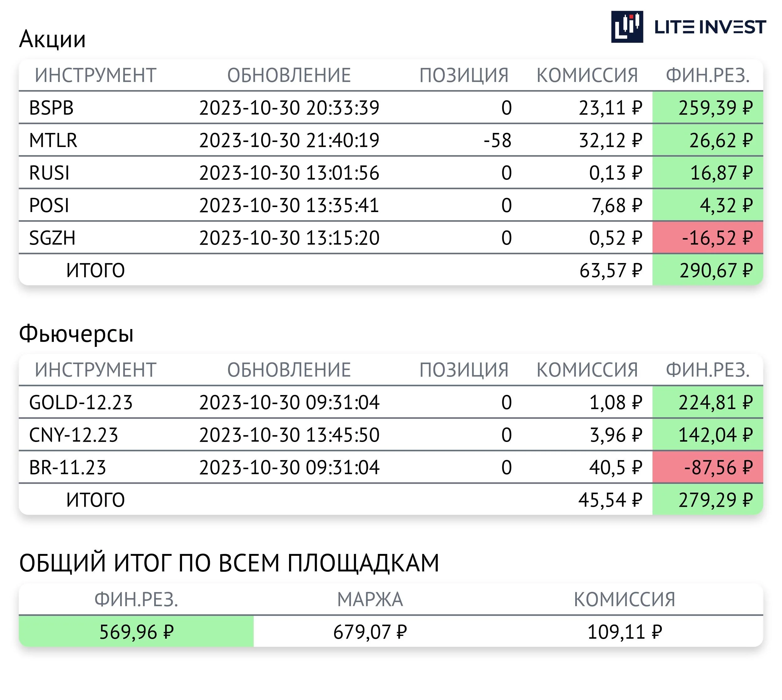Screen dimensions: 782x700
Task: Click the LITE INVEST brand name text
Action: [710, 27]
